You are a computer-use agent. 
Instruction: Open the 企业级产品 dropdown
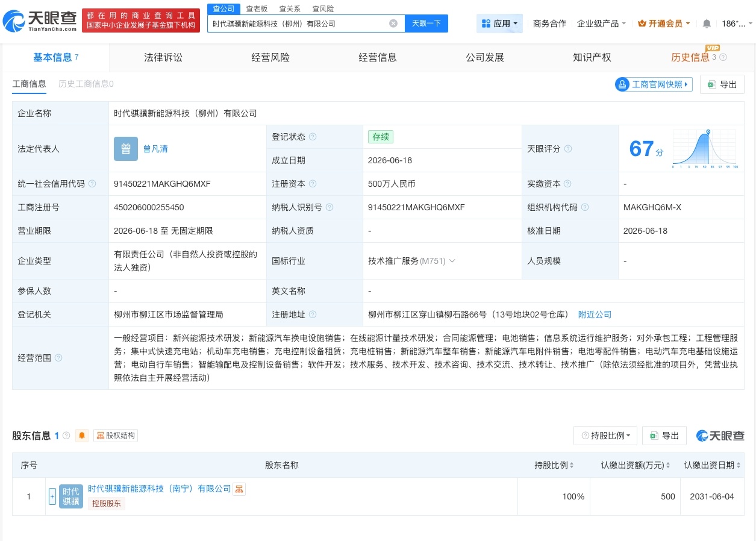coord(601,23)
